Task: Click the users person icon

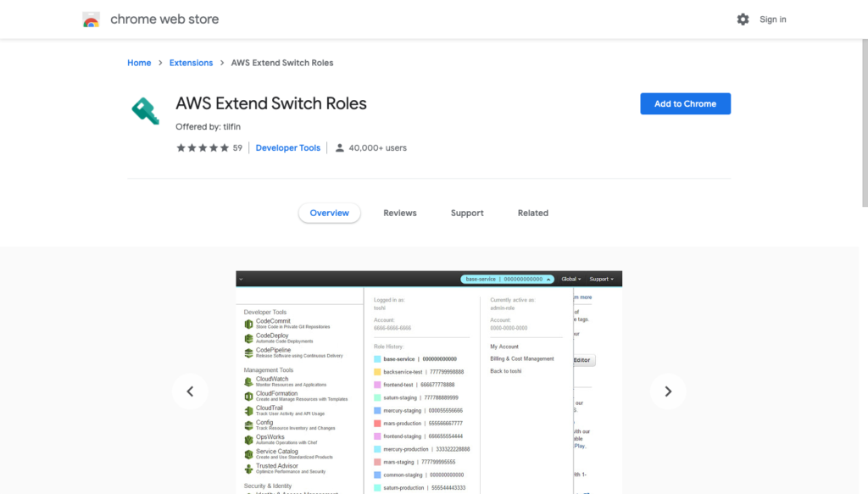Action: coord(339,147)
